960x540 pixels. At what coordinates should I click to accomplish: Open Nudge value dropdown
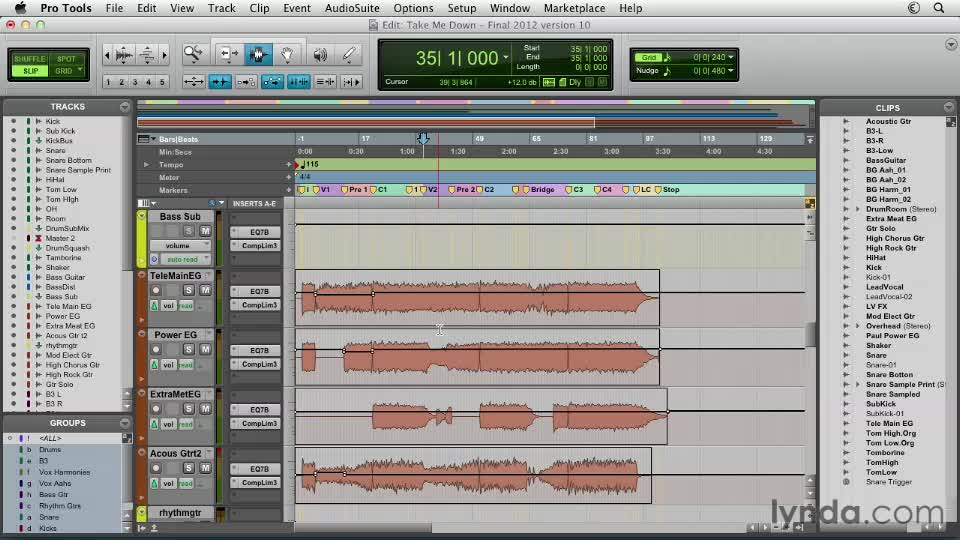tap(730, 70)
